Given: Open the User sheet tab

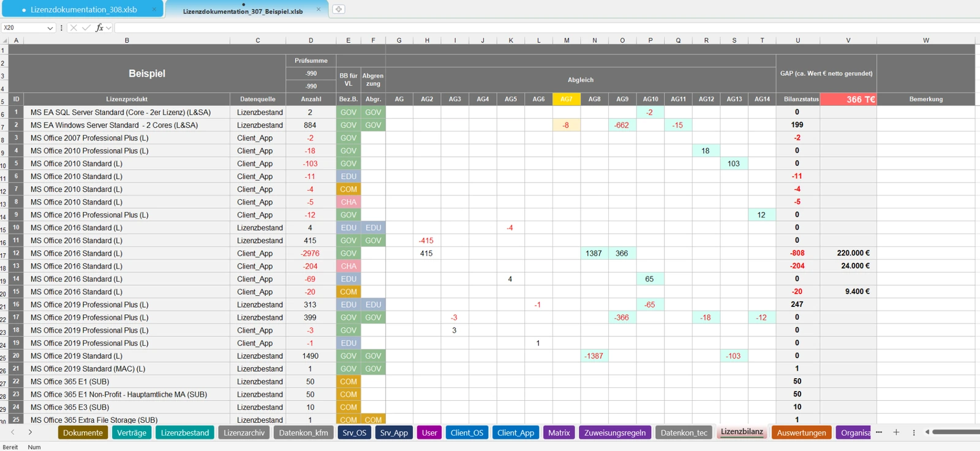Looking at the screenshot, I should click(429, 433).
